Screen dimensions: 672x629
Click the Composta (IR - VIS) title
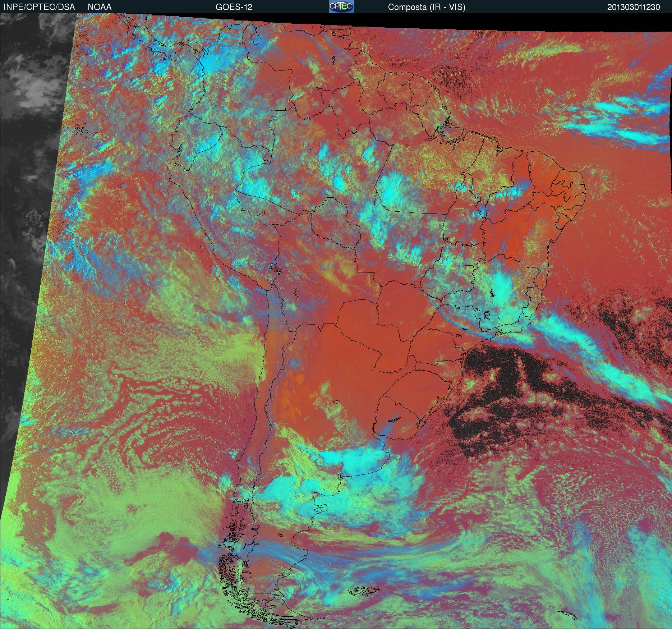(x=427, y=7)
